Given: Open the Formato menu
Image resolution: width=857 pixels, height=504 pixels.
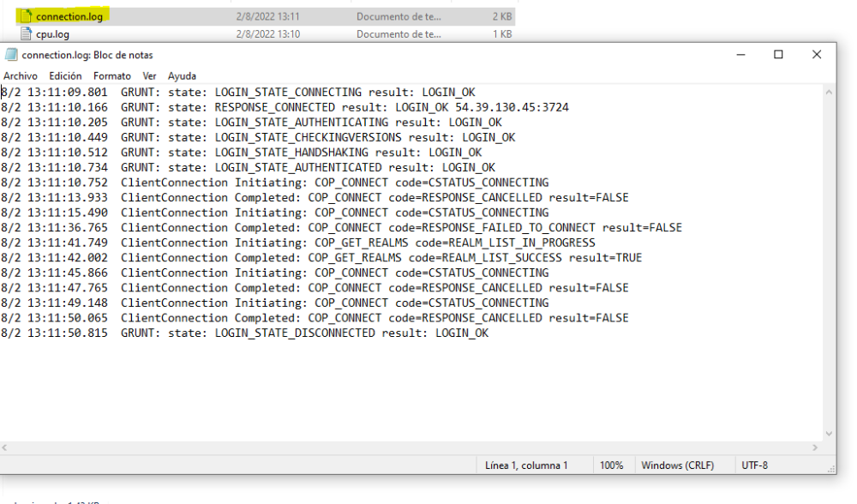Looking at the screenshot, I should click(112, 75).
